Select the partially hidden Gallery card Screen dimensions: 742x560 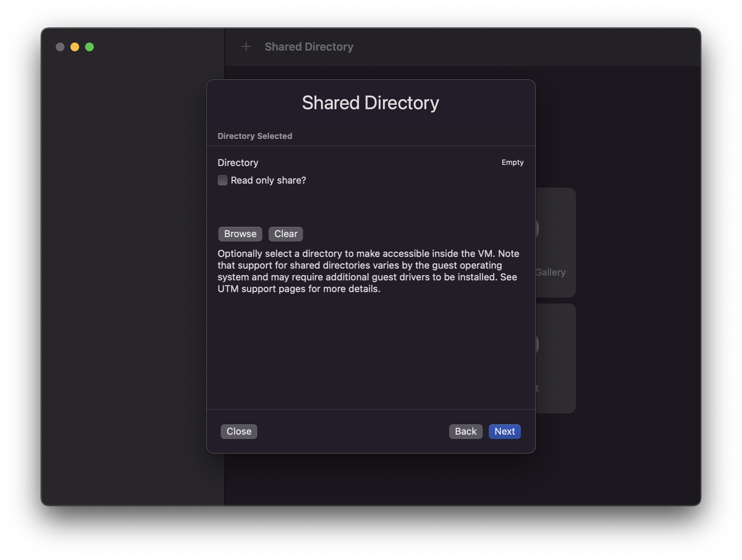tap(555, 243)
